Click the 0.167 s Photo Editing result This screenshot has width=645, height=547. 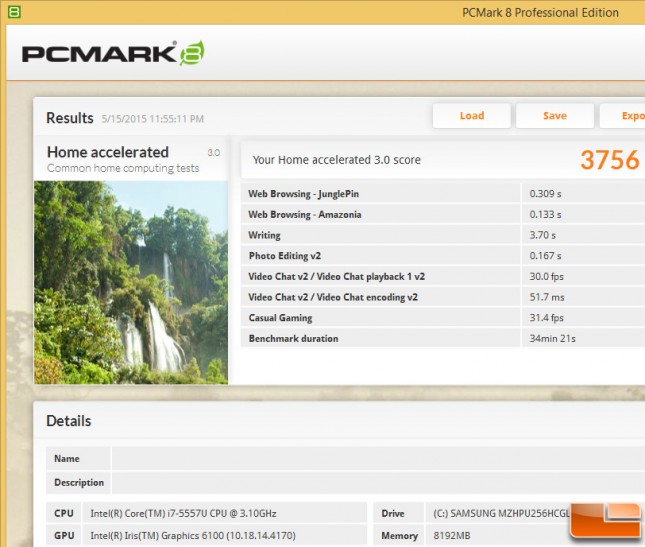click(545, 255)
